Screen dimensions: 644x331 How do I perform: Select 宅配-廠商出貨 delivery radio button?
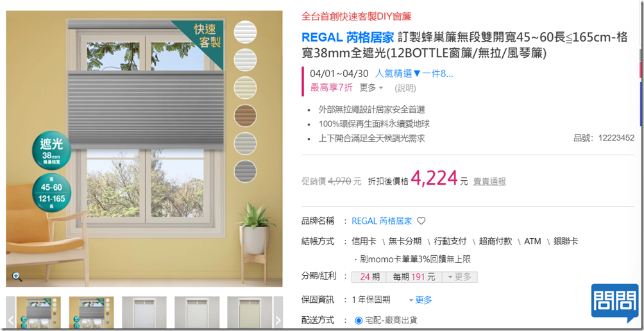point(359,320)
